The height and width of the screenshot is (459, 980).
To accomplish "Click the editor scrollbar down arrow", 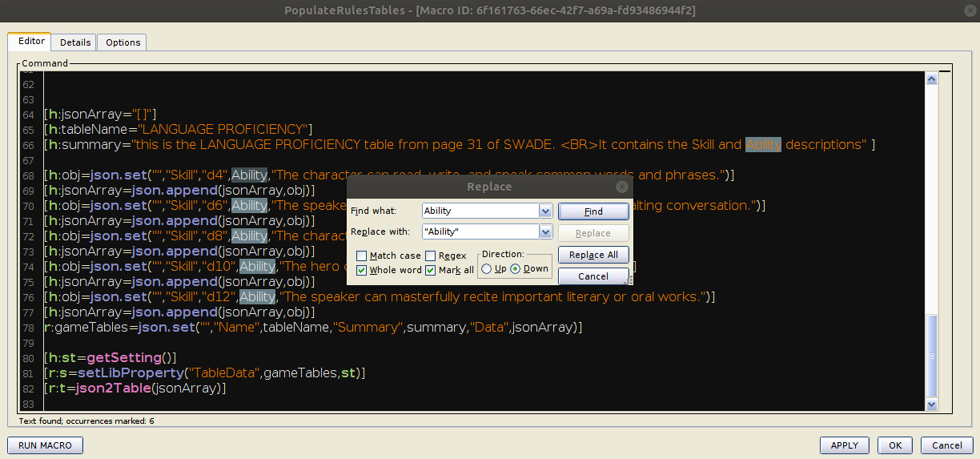I will (x=931, y=405).
